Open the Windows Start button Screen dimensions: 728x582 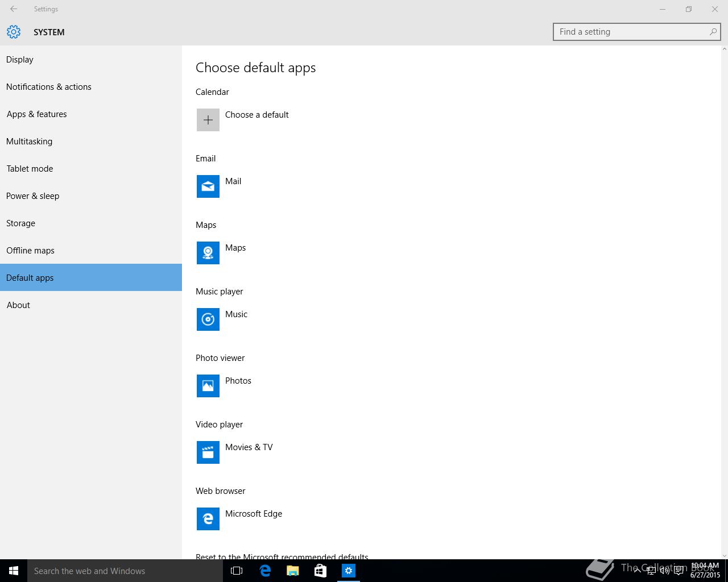14,571
